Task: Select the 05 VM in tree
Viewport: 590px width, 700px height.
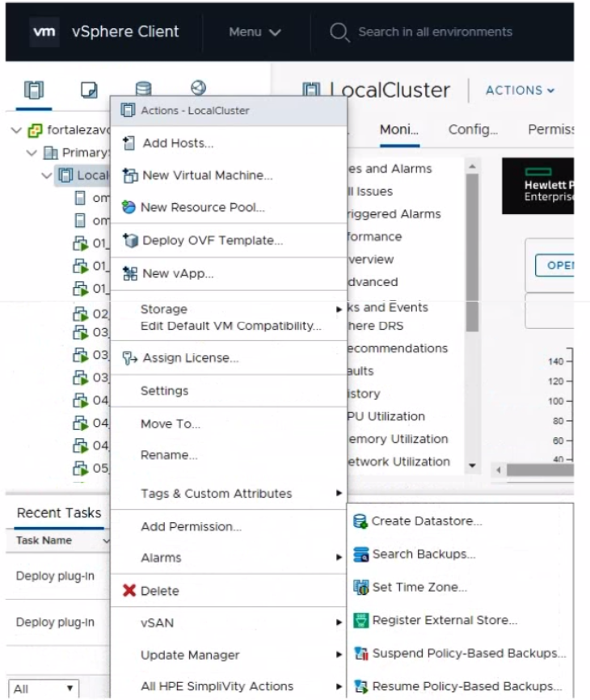Action: [x=91, y=468]
